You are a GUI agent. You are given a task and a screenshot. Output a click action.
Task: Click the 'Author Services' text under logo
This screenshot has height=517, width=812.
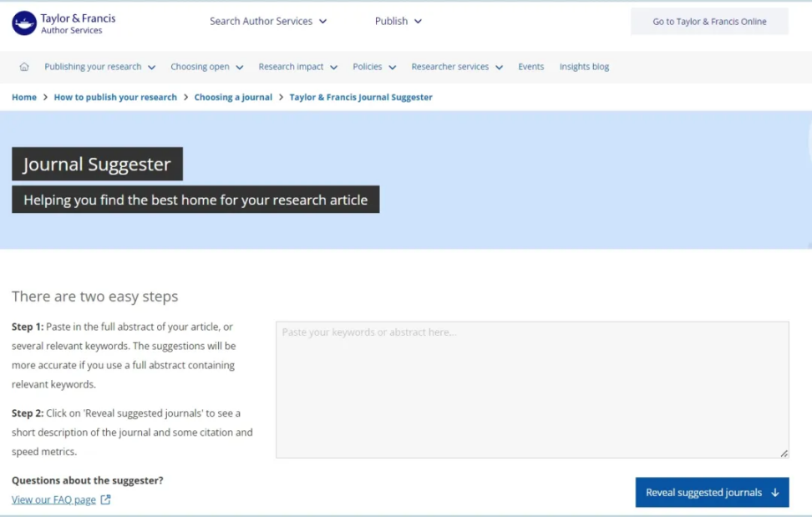coord(72,31)
